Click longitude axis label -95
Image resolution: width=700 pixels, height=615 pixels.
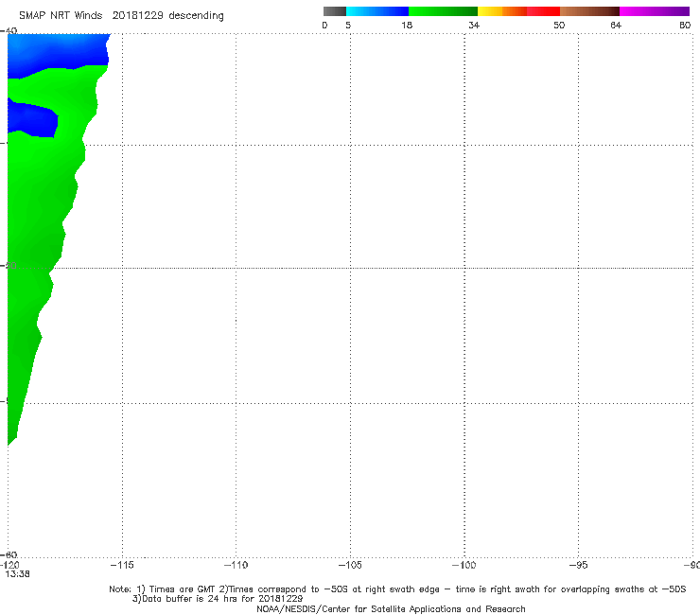coord(578,565)
